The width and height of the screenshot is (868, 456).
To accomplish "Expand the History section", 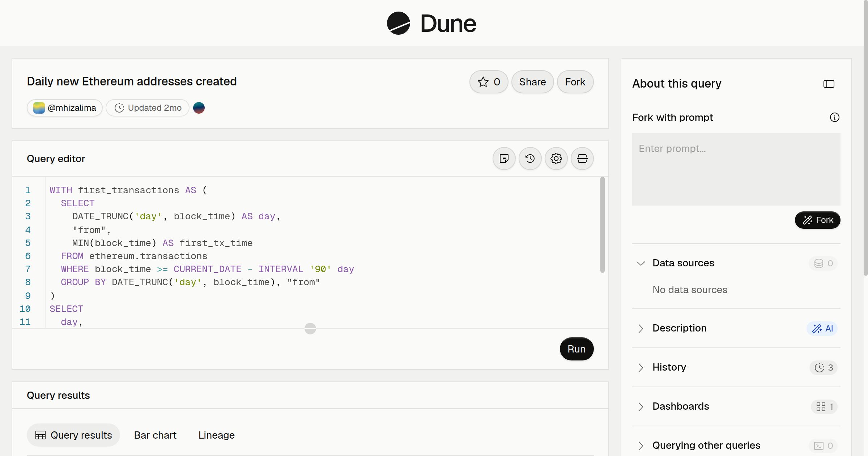I will [641, 367].
